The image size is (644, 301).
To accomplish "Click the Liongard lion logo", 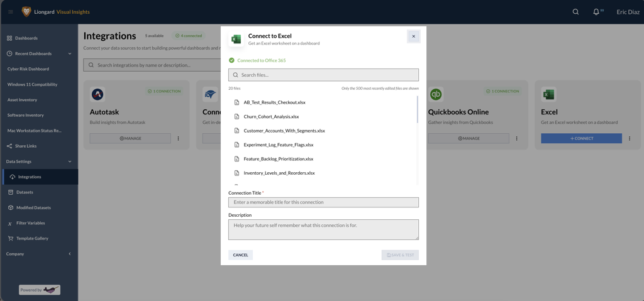I will pos(26,12).
